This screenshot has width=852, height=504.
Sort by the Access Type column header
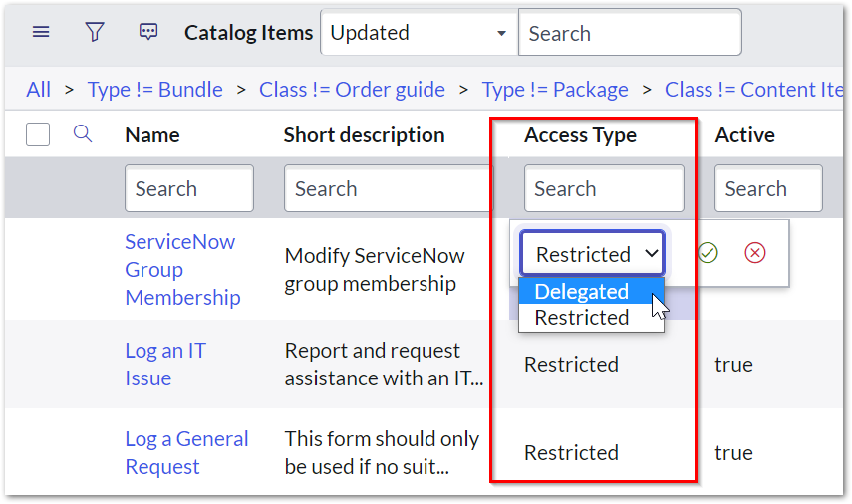(580, 135)
